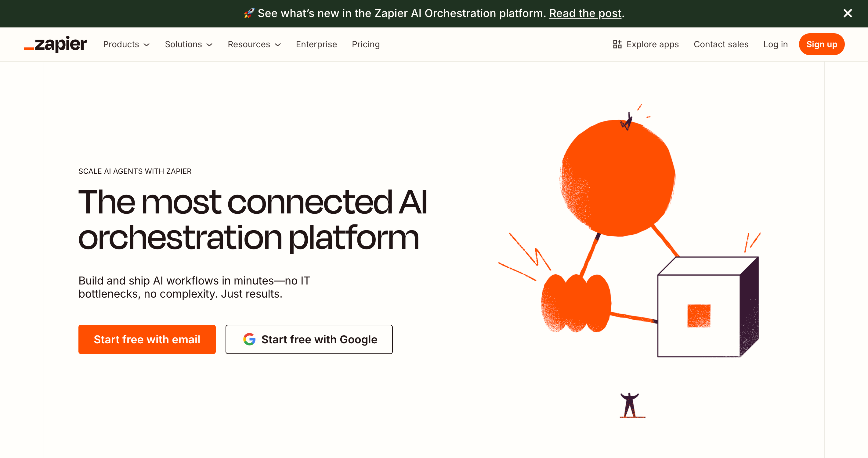Expand the Resources menu
868x458 pixels.
pos(255,44)
